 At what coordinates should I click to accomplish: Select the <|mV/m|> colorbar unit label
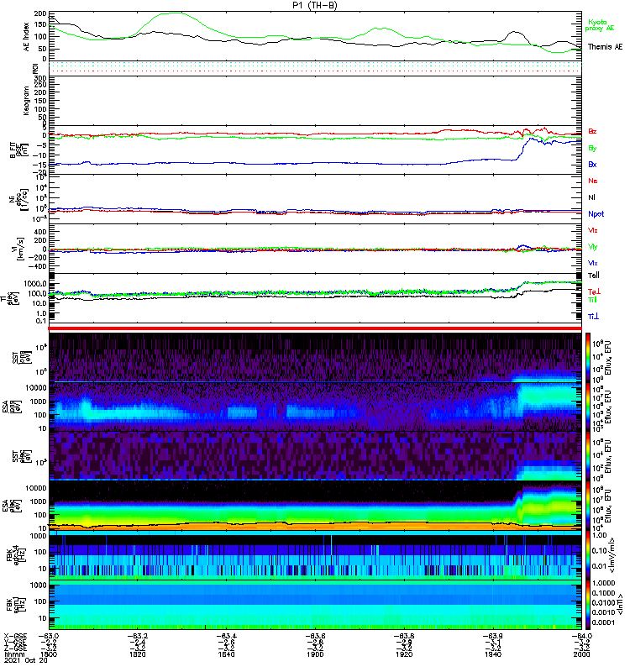point(612,555)
